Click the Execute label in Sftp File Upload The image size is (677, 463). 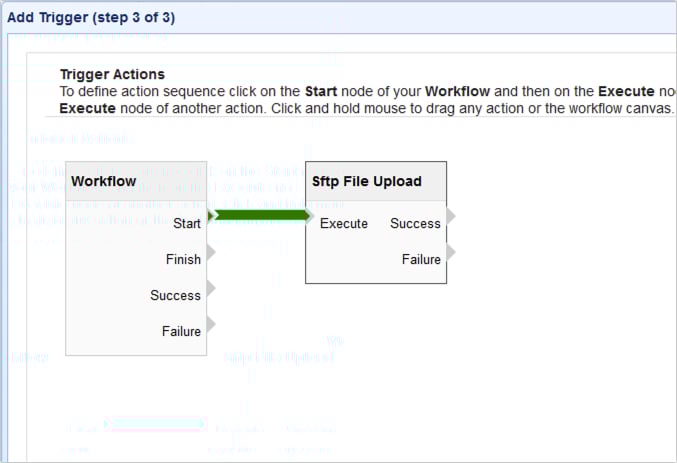344,224
